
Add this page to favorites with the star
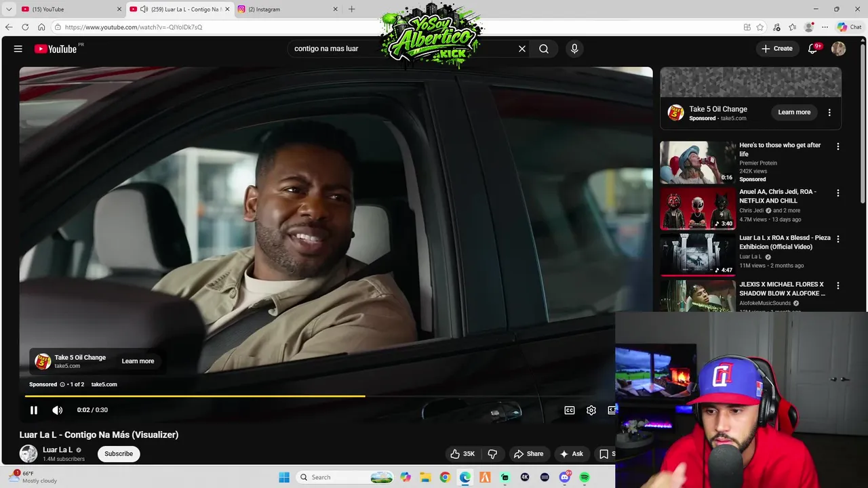[760, 27]
